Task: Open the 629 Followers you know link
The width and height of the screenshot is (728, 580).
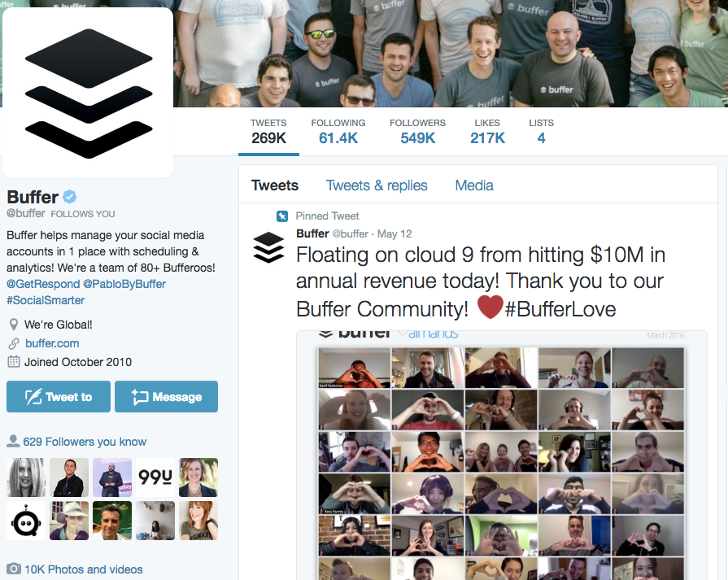Action: (85, 442)
